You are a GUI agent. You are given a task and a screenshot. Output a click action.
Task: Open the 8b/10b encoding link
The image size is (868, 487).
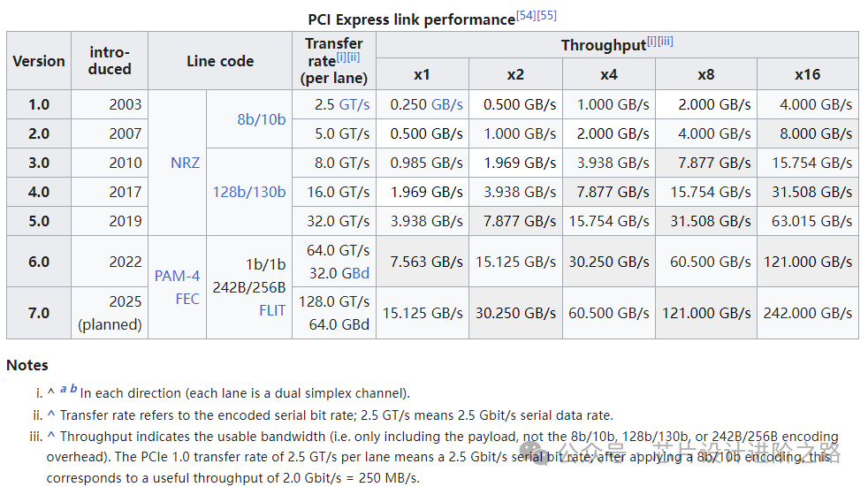tap(262, 118)
